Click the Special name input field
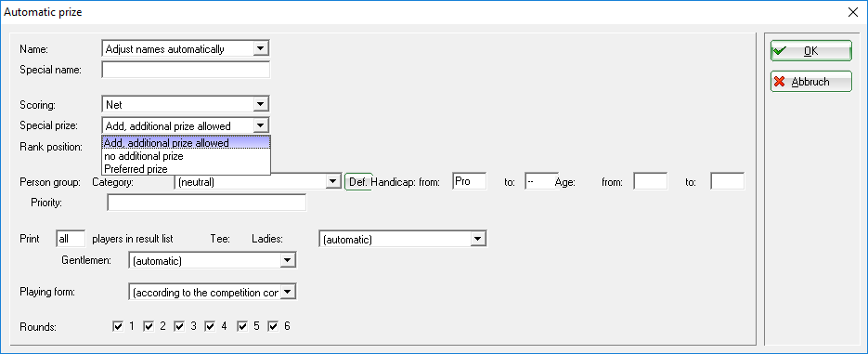This screenshot has height=354, width=868. point(186,70)
